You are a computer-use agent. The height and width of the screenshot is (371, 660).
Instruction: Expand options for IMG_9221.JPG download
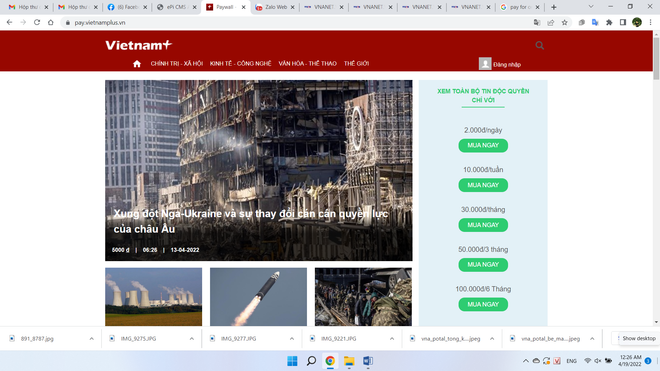point(392,339)
